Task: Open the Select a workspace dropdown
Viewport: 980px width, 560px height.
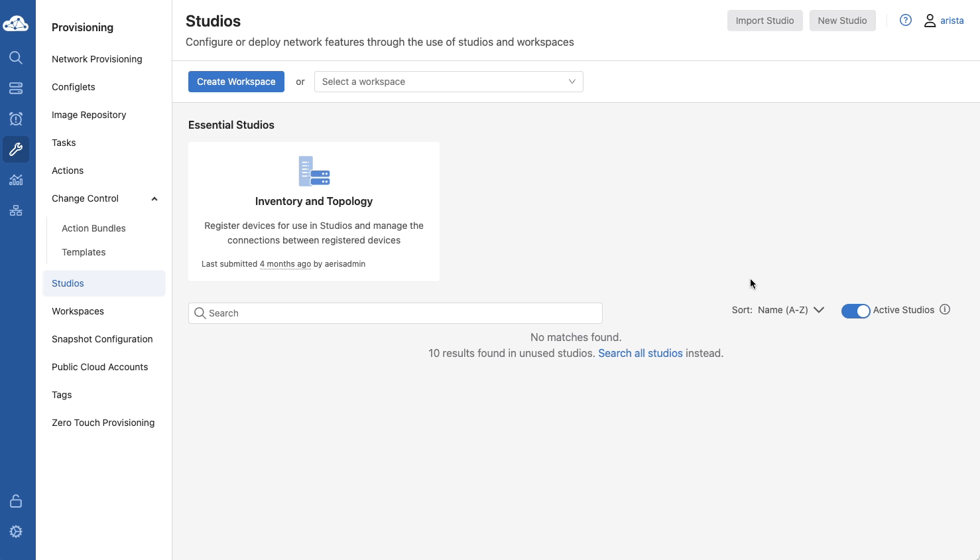Action: pyautogui.click(x=448, y=82)
